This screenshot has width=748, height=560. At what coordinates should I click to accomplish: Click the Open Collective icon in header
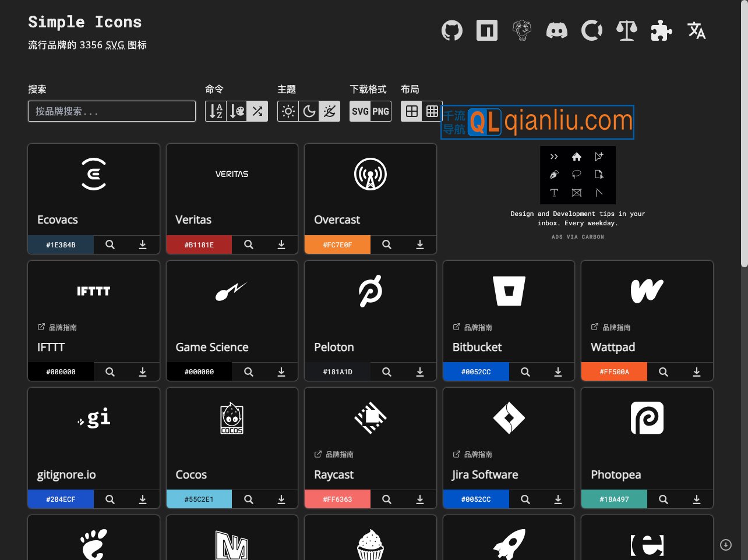coord(591,30)
